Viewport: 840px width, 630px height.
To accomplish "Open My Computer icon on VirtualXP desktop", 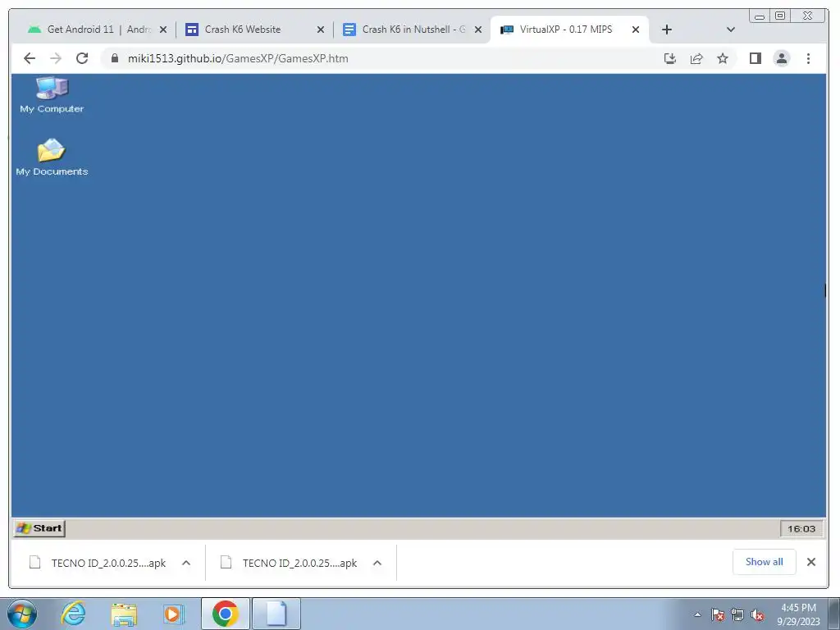I will tap(52, 95).
